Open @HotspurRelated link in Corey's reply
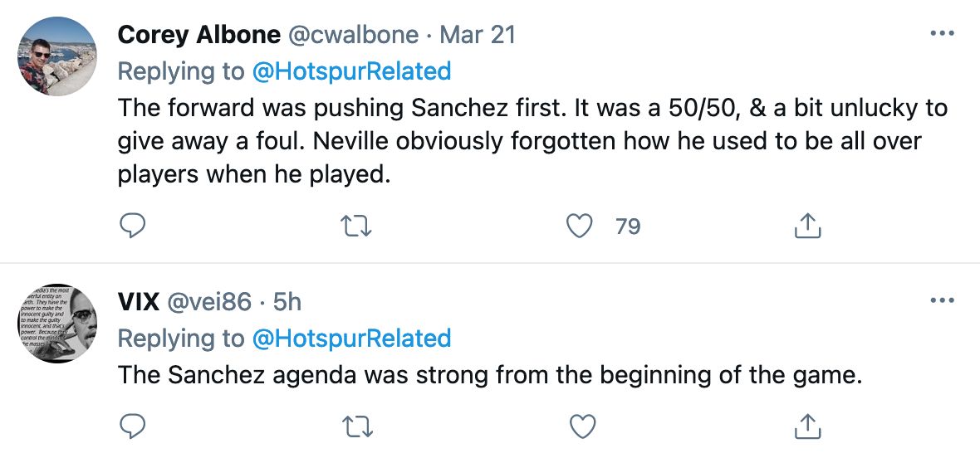The image size is (980, 458). tap(351, 71)
